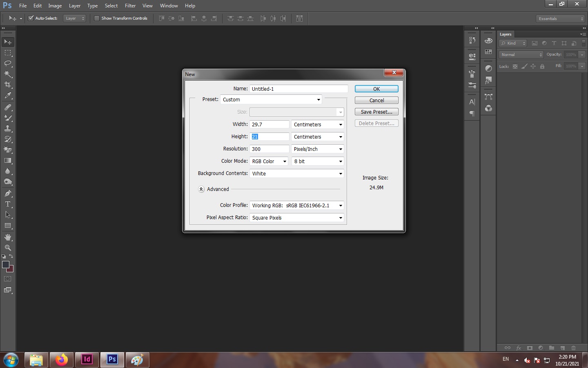Collapse the Advanced section

[x=201, y=189]
